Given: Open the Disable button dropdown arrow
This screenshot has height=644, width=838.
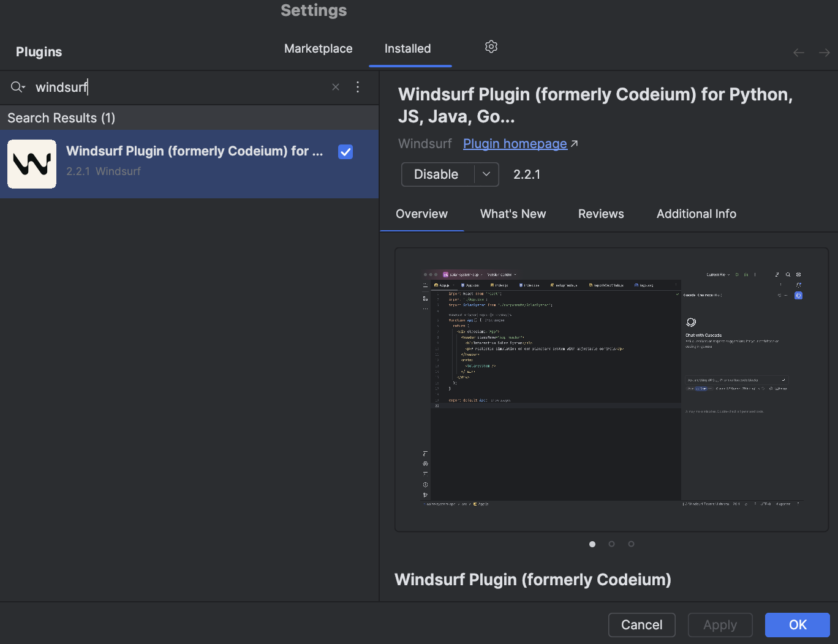Looking at the screenshot, I should point(486,174).
